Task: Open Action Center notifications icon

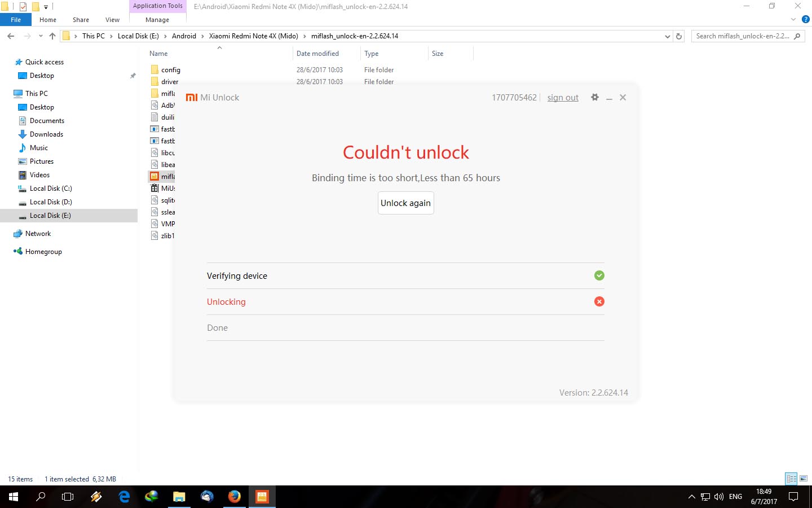Action: click(793, 497)
